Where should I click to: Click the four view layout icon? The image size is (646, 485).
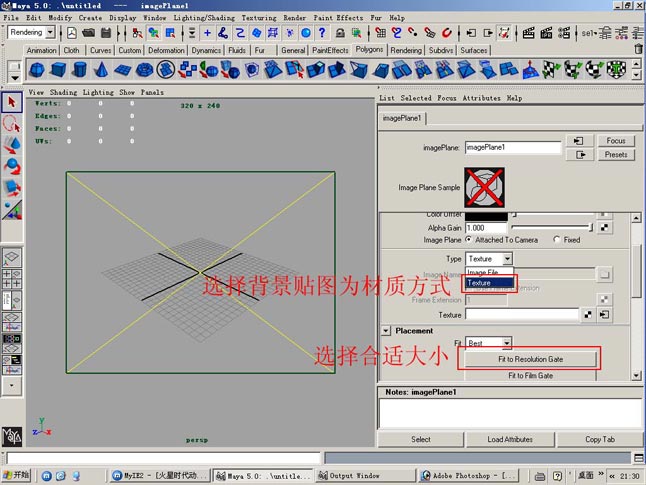pos(12,279)
